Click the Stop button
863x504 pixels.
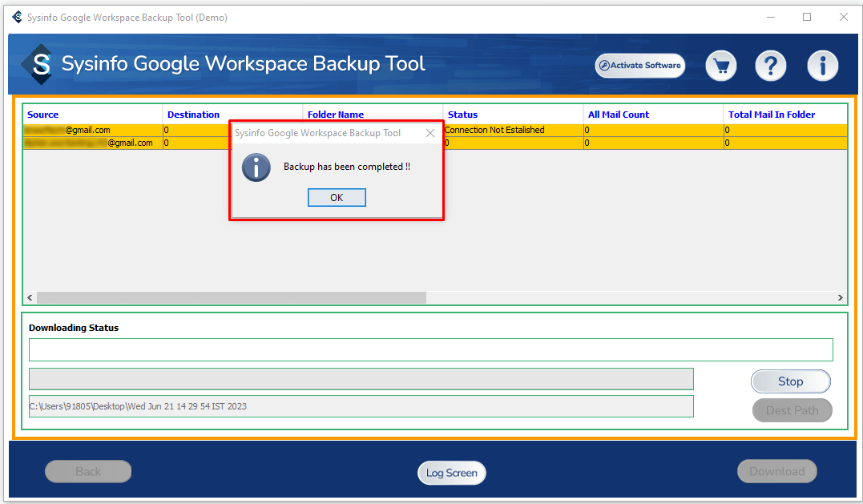[x=790, y=381]
